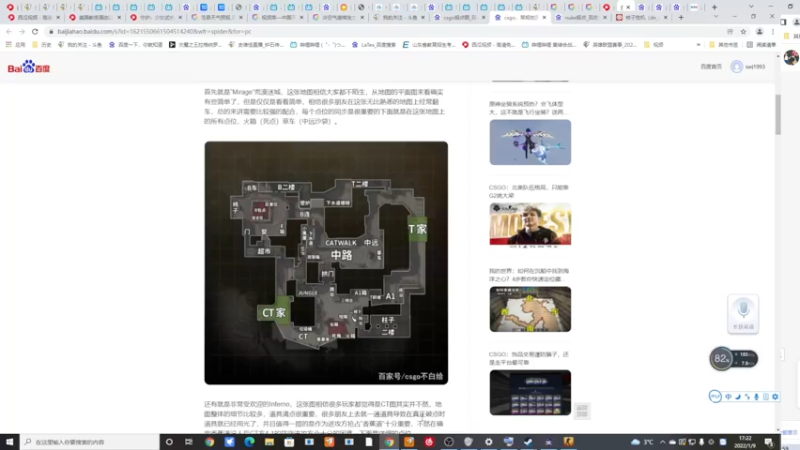This screenshot has width=800, height=450.
Task: Open the 英雄联盟赛事 bookmark
Action: click(611, 45)
